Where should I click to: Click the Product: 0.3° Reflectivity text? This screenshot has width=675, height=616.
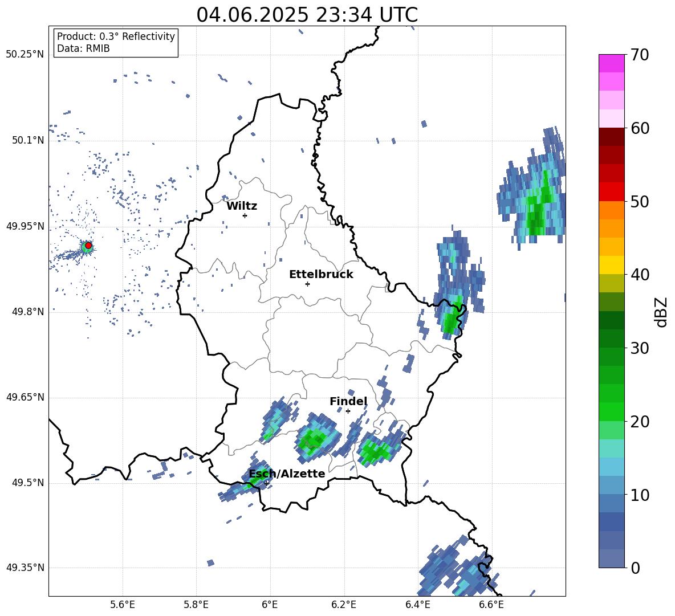[x=116, y=36]
